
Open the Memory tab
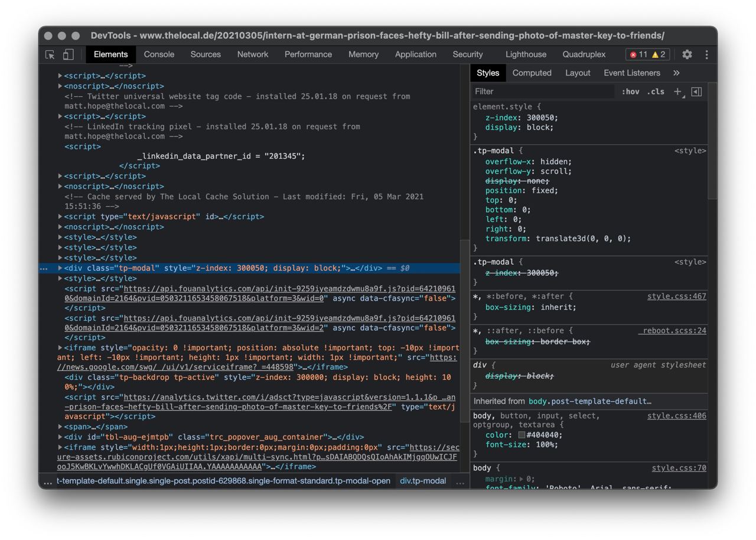click(x=363, y=54)
